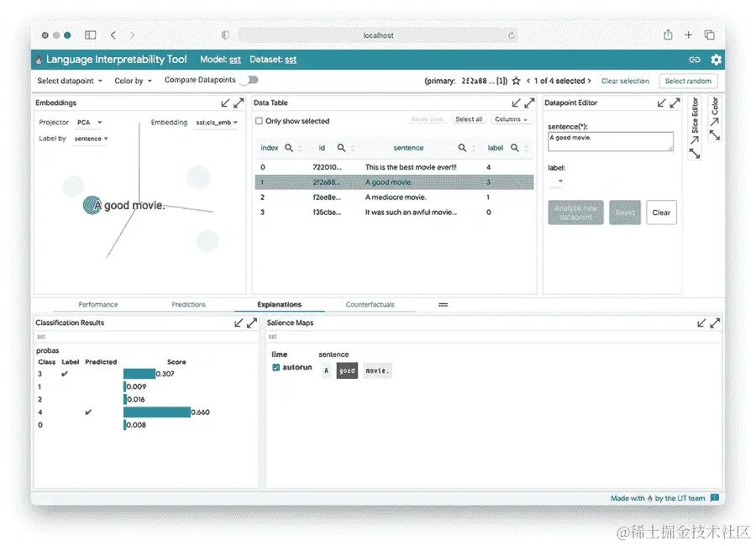
Task: Change the Projector PCA dropdown
Action: click(89, 123)
